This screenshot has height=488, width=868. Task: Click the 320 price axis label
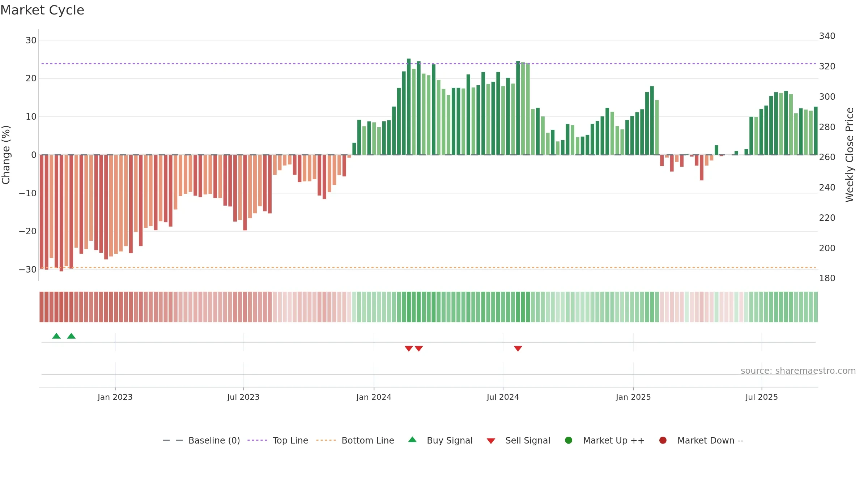tap(827, 67)
